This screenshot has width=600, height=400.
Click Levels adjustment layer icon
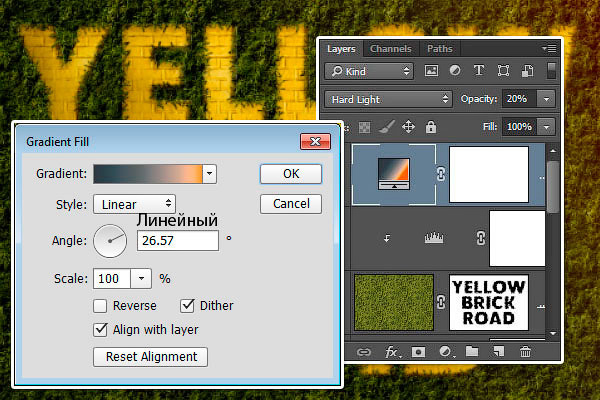pos(434,238)
